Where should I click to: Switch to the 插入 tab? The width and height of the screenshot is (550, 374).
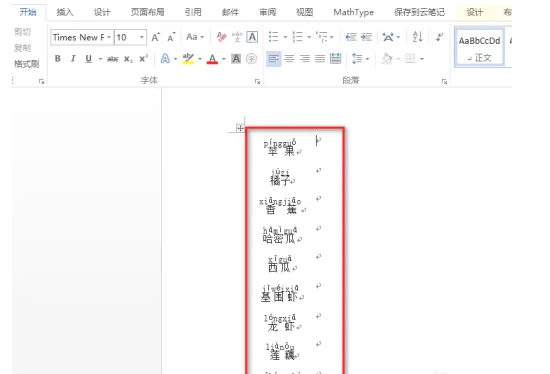(65, 12)
